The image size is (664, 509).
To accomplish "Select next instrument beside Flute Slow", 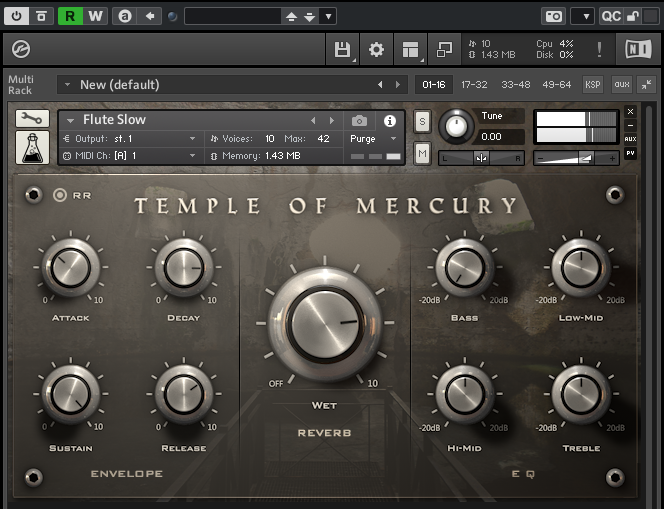I will tap(332, 121).
